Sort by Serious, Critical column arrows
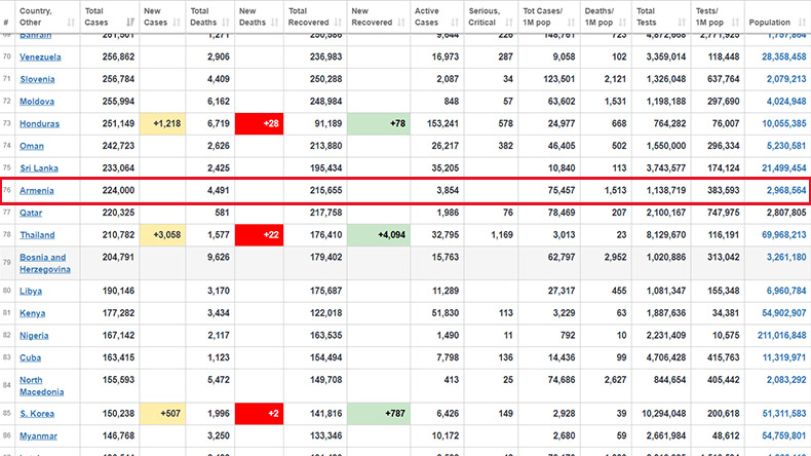811x456 pixels. (509, 22)
